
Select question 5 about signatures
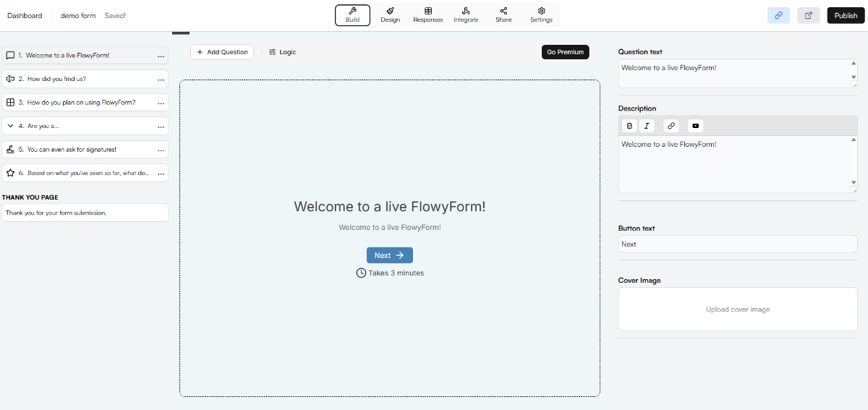[85, 149]
